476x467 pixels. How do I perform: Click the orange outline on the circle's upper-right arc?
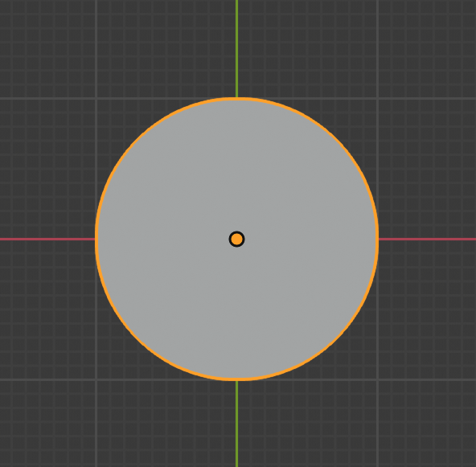pos(336,140)
